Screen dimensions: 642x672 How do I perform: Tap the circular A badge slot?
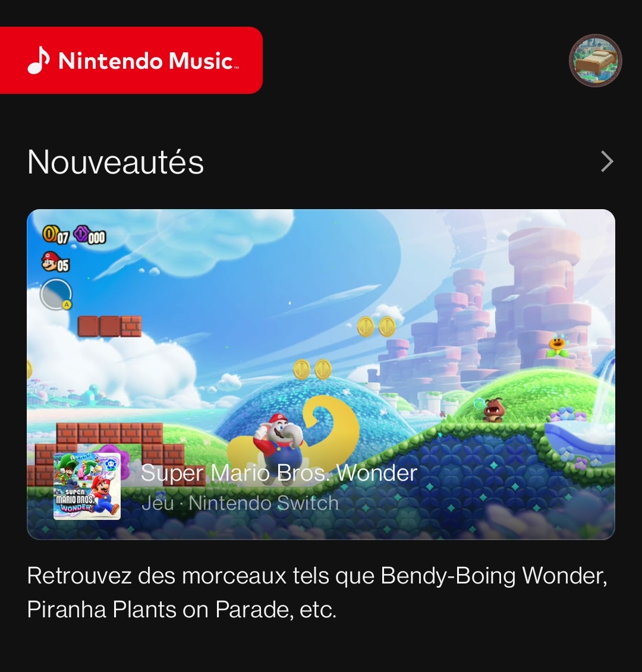point(56,295)
